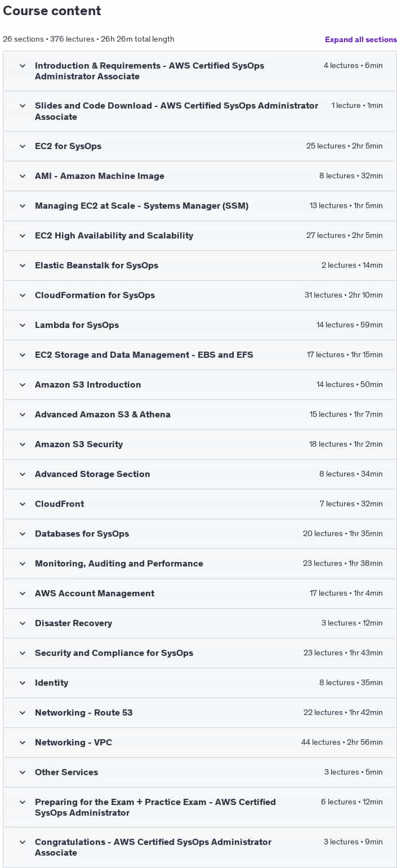The width and height of the screenshot is (397, 868).
Task: Click Disaster Recovery title
Action: click(x=73, y=623)
